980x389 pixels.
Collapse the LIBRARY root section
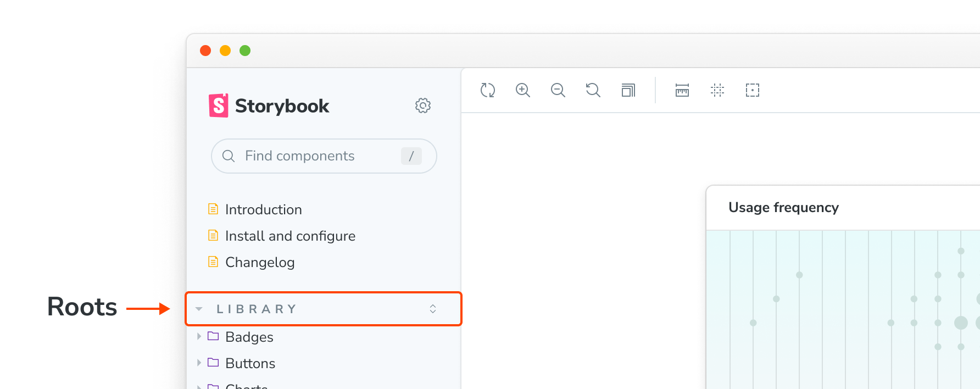pyautogui.click(x=199, y=309)
